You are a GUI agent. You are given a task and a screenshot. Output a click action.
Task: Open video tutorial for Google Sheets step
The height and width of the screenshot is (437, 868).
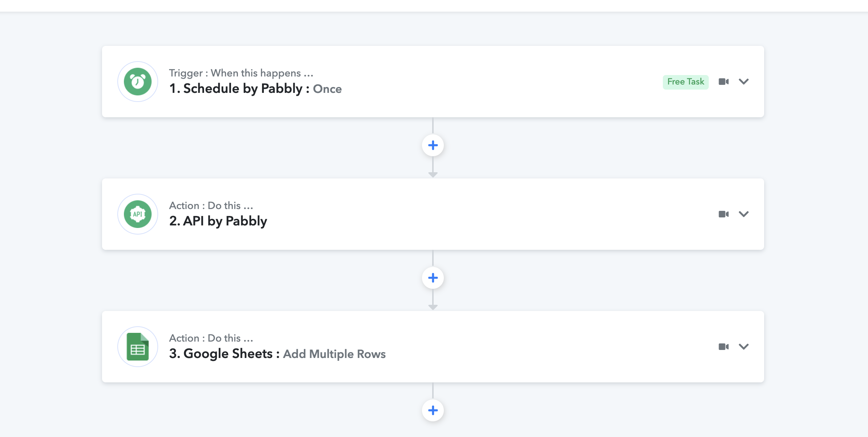(x=724, y=347)
